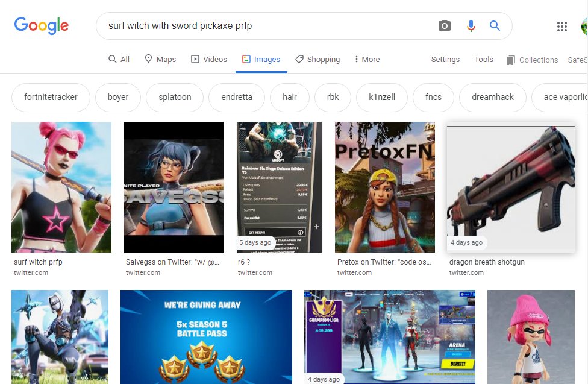Click twitter.com under surf witch prfp

(x=31, y=273)
